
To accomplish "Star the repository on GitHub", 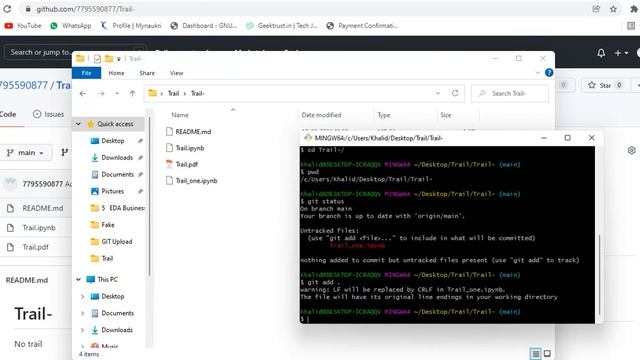I will coord(605,85).
